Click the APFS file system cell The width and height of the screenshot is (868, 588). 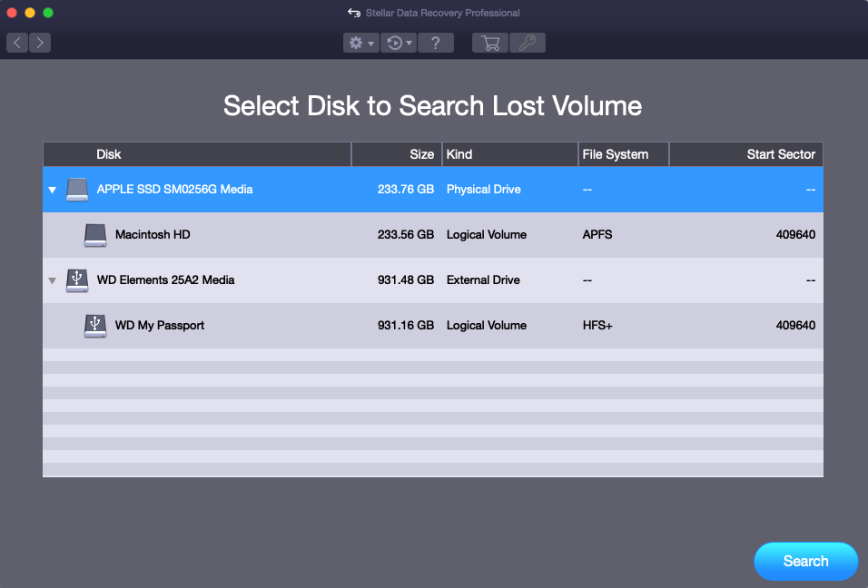point(597,234)
